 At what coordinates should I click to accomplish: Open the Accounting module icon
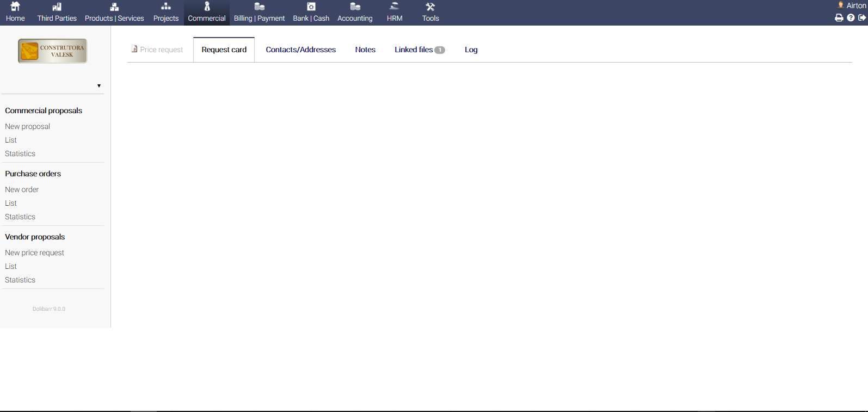click(355, 7)
